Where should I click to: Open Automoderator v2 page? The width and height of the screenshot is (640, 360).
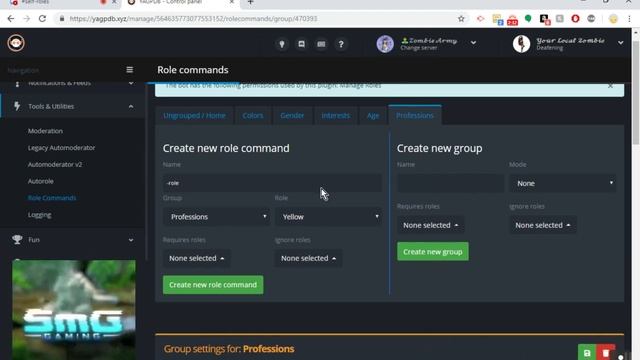click(55, 164)
